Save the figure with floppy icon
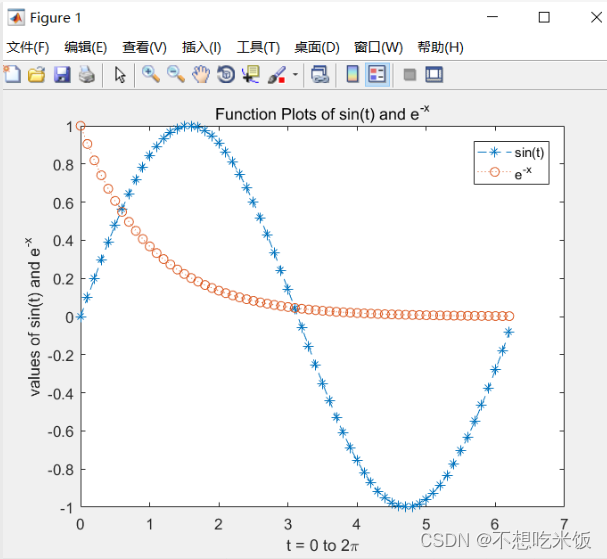 pyautogui.click(x=62, y=74)
